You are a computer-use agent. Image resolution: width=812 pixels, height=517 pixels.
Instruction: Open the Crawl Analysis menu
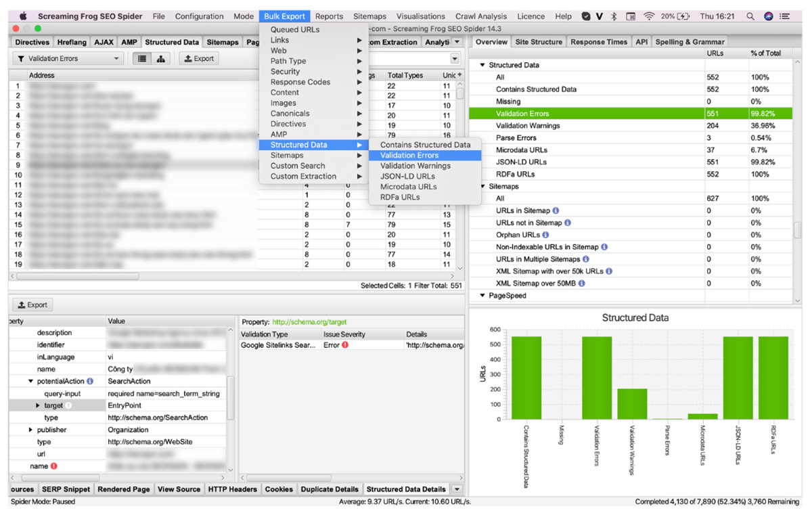(481, 16)
